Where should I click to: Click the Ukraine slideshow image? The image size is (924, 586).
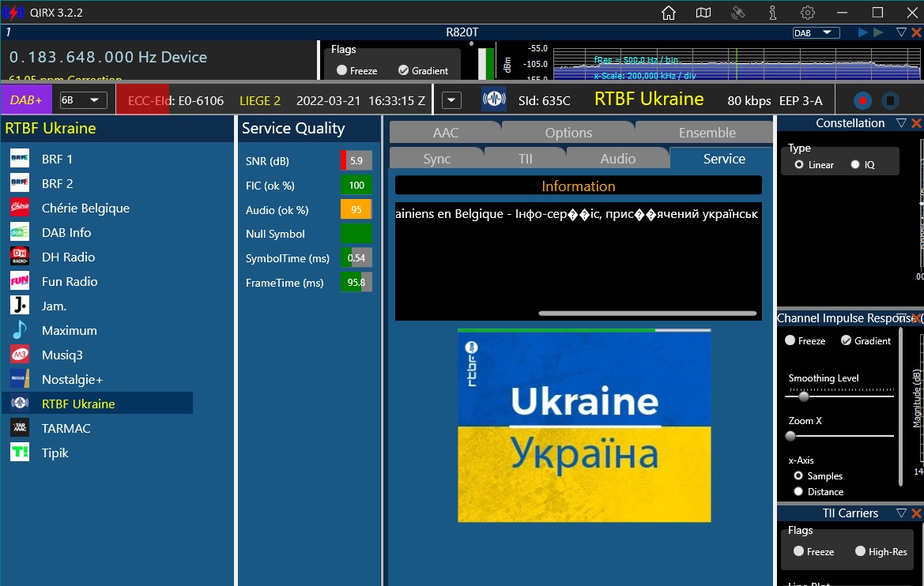point(584,427)
